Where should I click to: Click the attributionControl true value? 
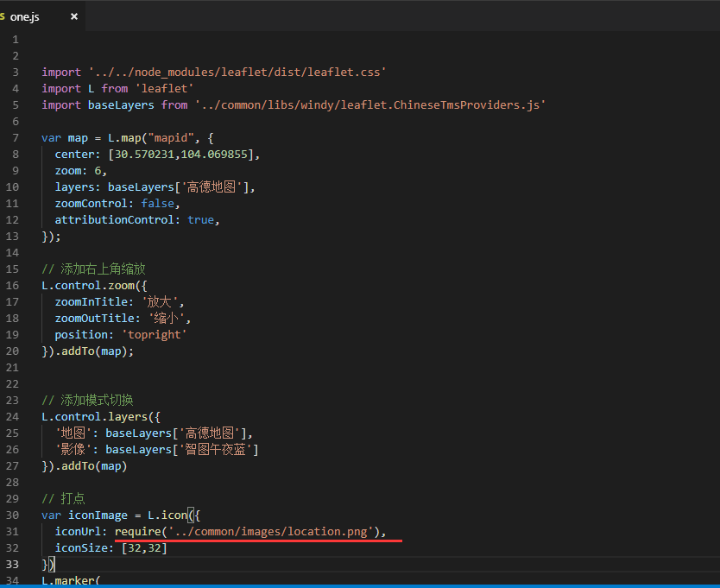tap(200, 220)
